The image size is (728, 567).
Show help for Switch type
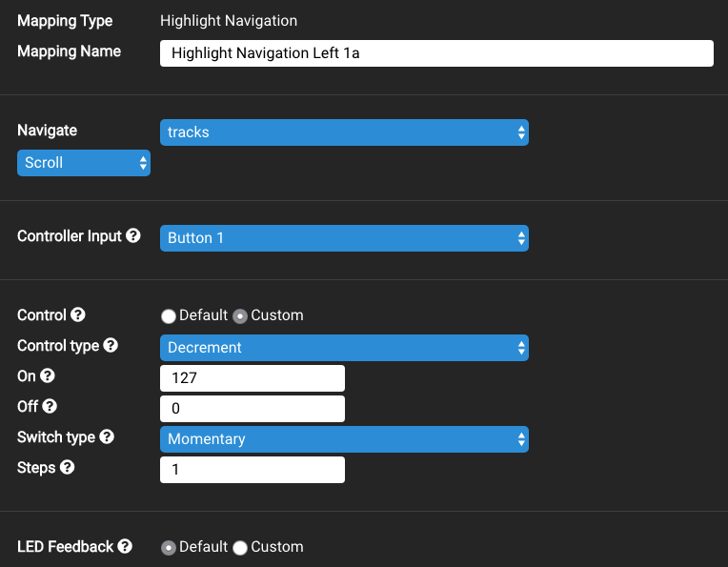pos(107,436)
